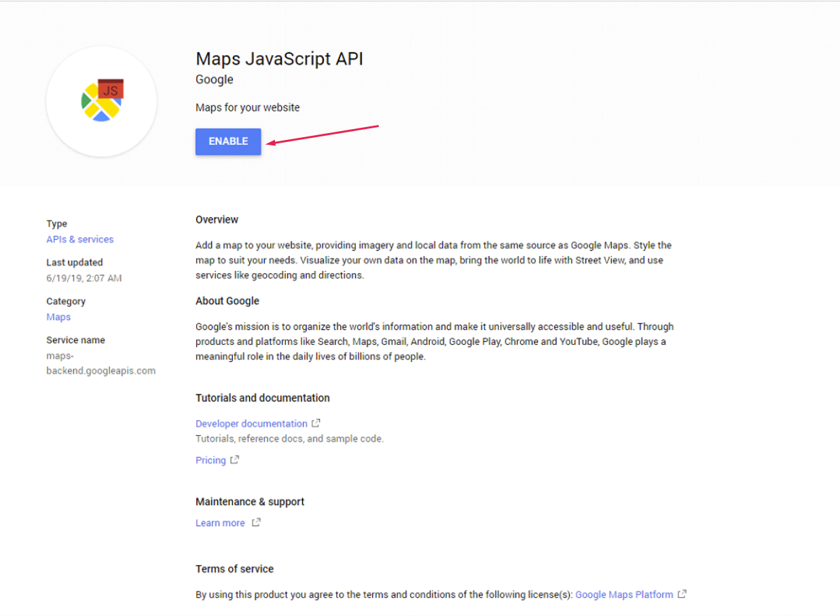Click the Overview section heading
Screen dimensions: 840x616
coord(217,219)
